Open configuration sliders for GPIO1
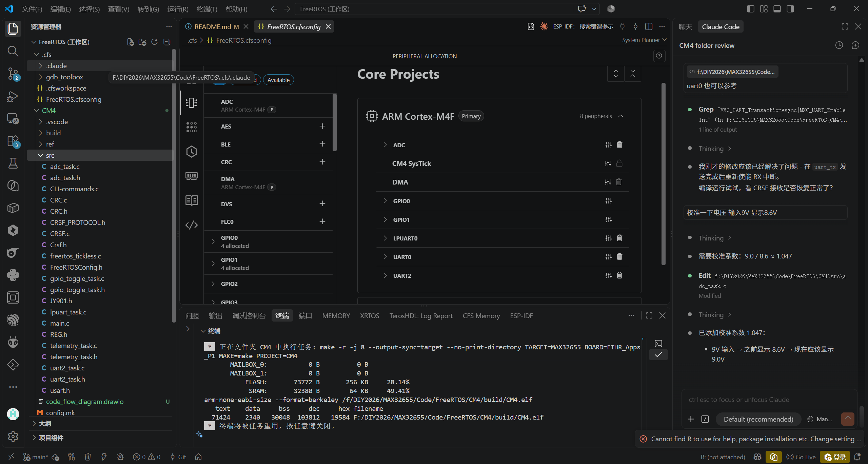Screen dimensions: 868x464 (609, 219)
